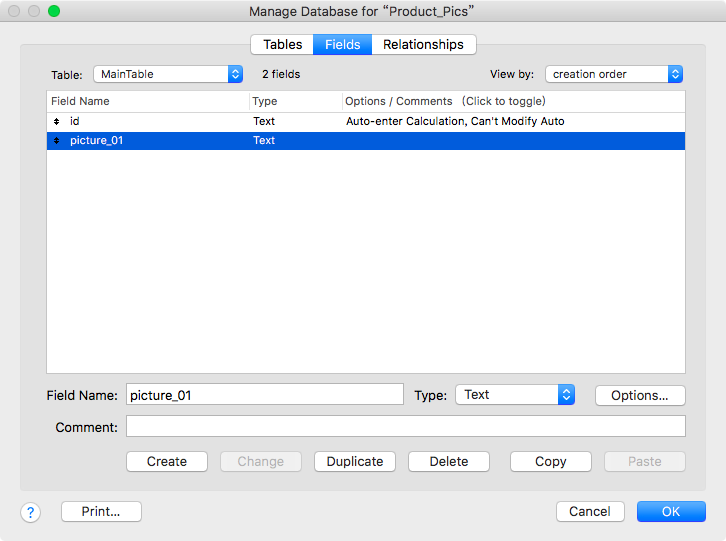
Task: Click the Copy button
Action: (x=551, y=461)
